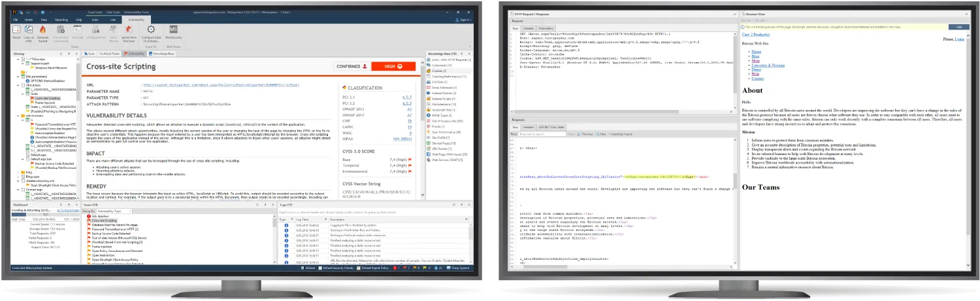Select Windows Short Filename sitemap node
Viewport: 980px width, 301px height.
[50, 67]
